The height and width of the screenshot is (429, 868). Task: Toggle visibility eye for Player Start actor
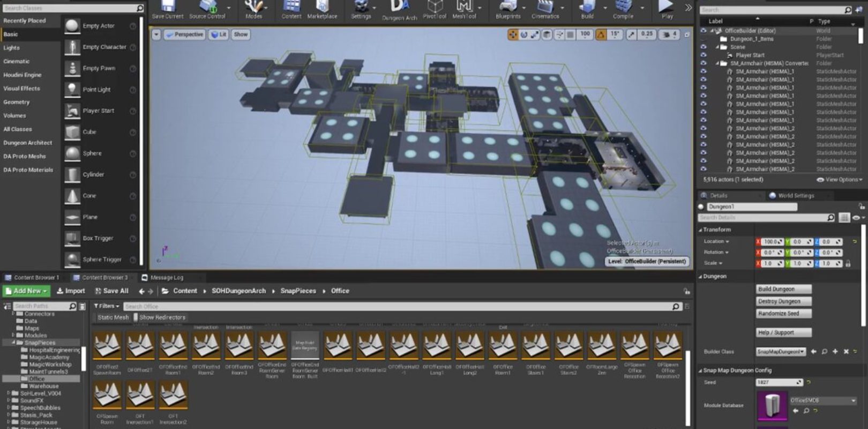click(x=704, y=55)
